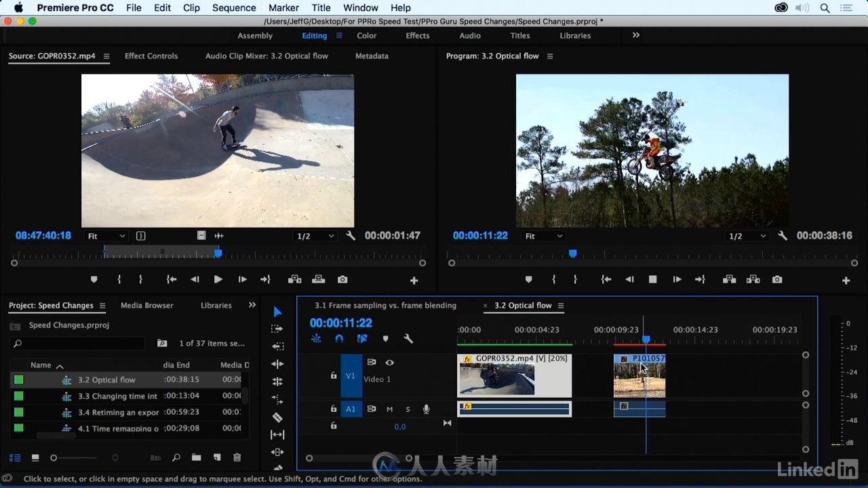
Task: Open Program monitor 1/2 resolution dropdown
Action: (x=747, y=236)
